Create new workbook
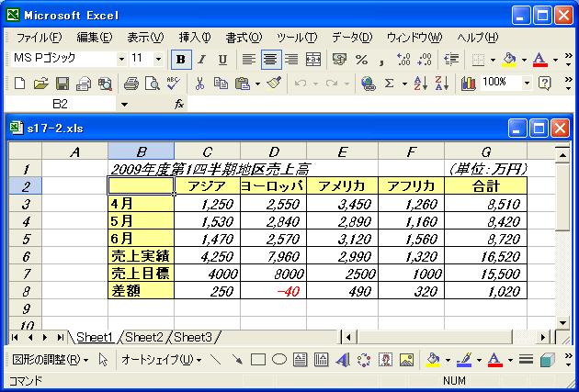 click(20, 84)
